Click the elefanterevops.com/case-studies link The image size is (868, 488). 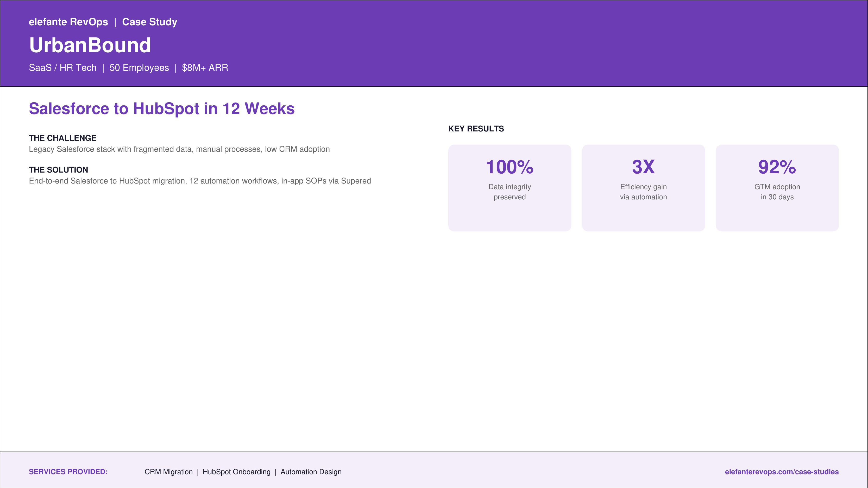[x=781, y=472]
